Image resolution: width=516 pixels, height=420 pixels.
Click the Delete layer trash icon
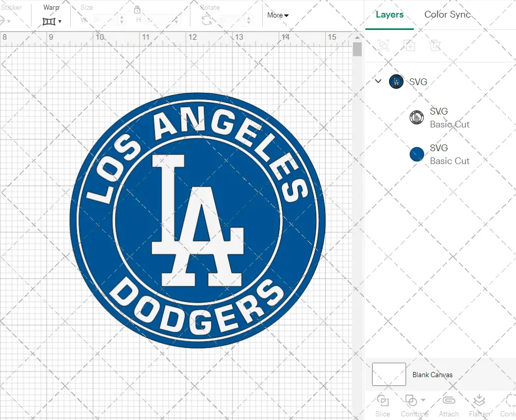pos(436,45)
